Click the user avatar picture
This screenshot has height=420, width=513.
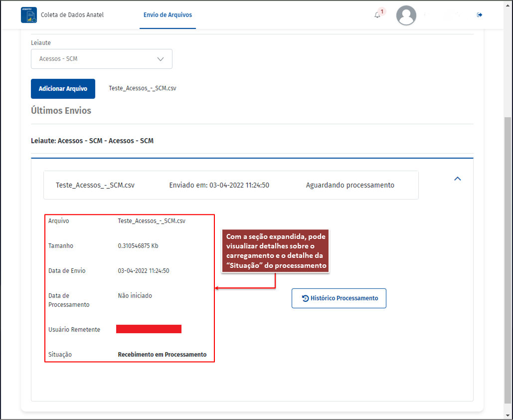(x=406, y=15)
